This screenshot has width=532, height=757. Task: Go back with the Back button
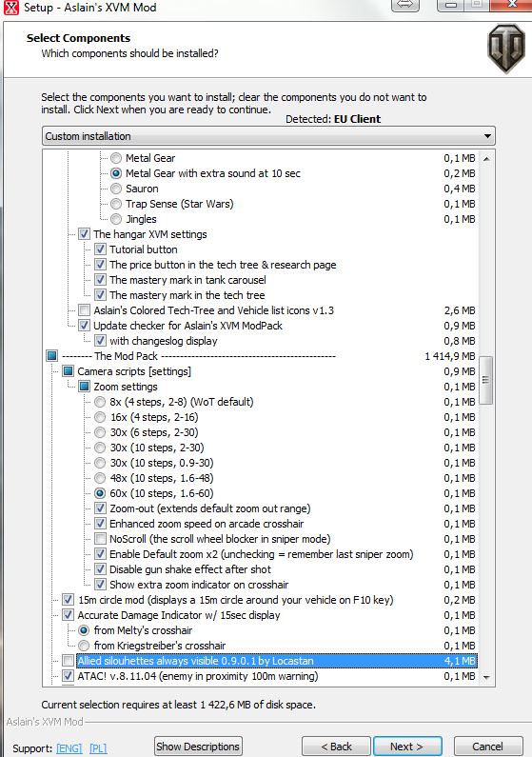click(x=336, y=747)
